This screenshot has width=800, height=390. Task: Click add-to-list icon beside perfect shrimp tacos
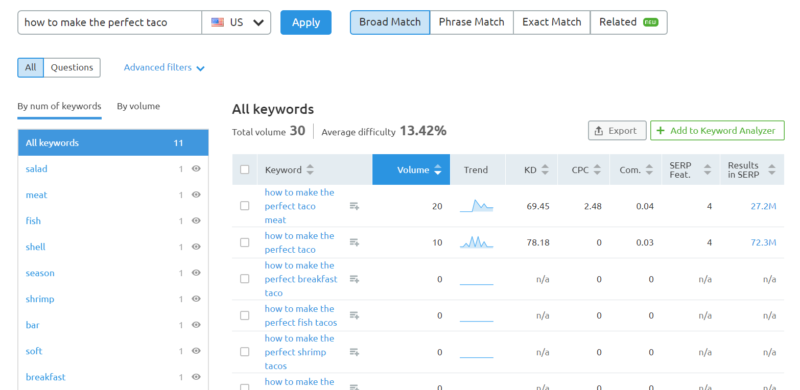tap(354, 352)
